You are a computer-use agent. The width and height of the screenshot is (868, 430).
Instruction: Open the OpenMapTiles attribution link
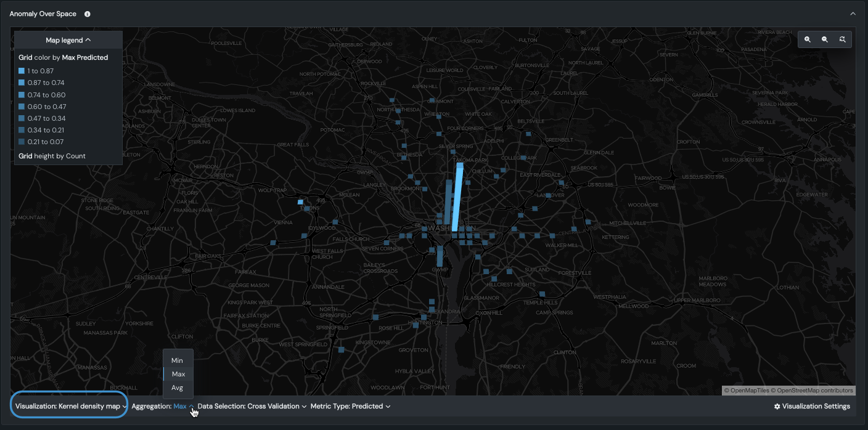(x=747, y=391)
